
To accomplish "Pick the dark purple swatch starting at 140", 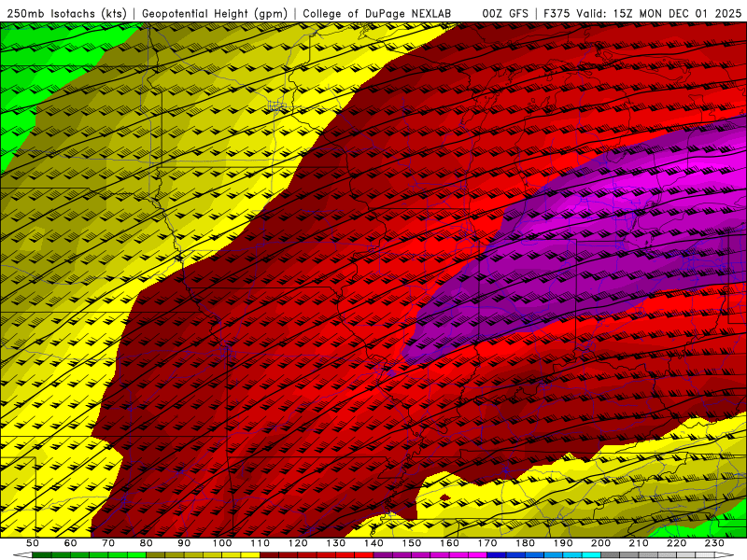I will pyautogui.click(x=383, y=554).
